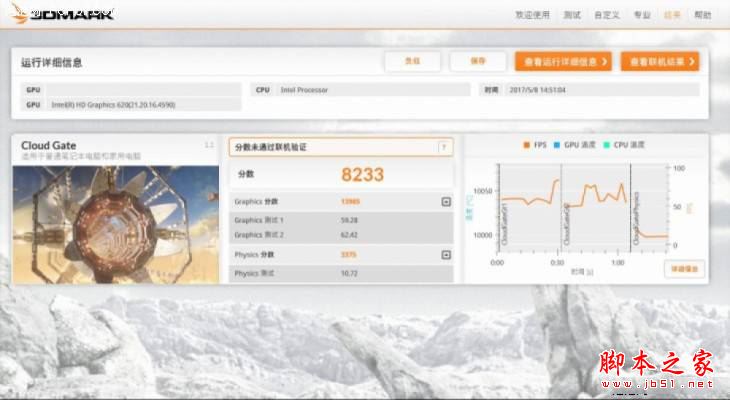This screenshot has width=730, height=400.
Task: Click the overall score 8233
Action: pos(362,175)
